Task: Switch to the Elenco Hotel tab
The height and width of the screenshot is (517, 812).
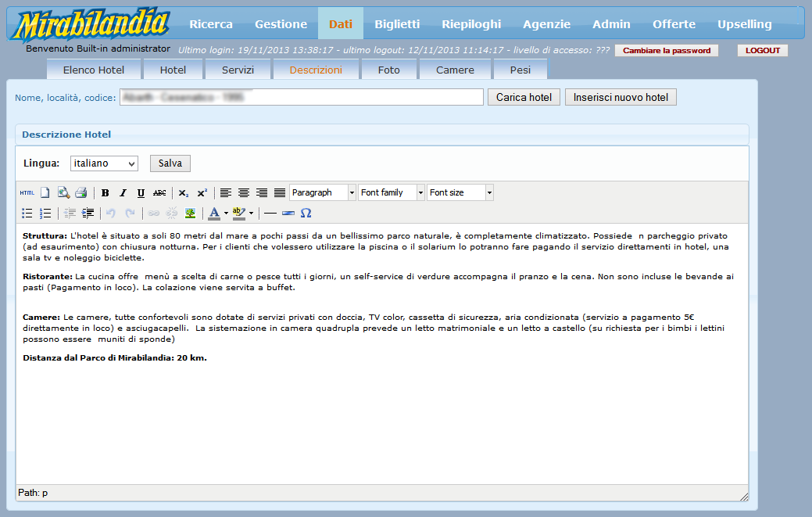Action: pyautogui.click(x=94, y=70)
